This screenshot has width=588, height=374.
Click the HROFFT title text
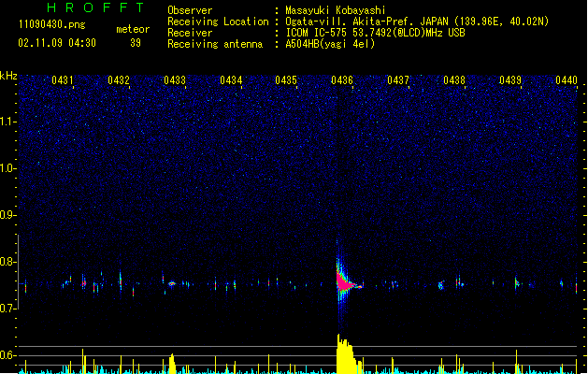coord(95,7)
